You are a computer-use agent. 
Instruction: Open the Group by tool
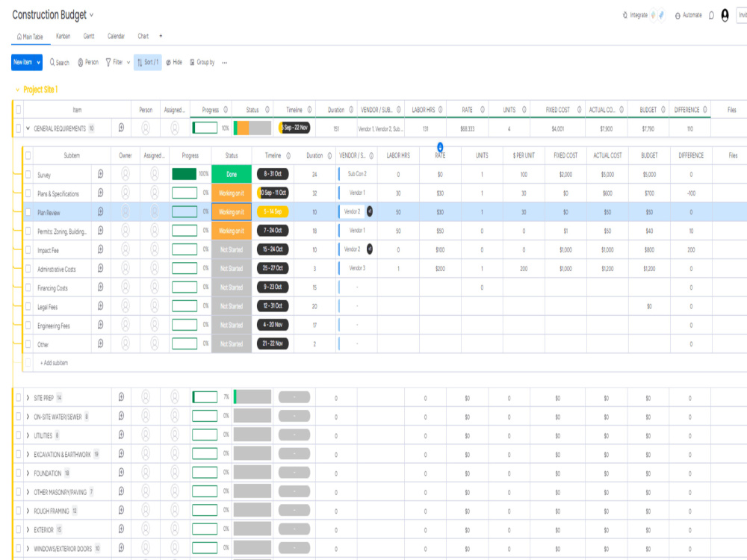pyautogui.click(x=202, y=63)
